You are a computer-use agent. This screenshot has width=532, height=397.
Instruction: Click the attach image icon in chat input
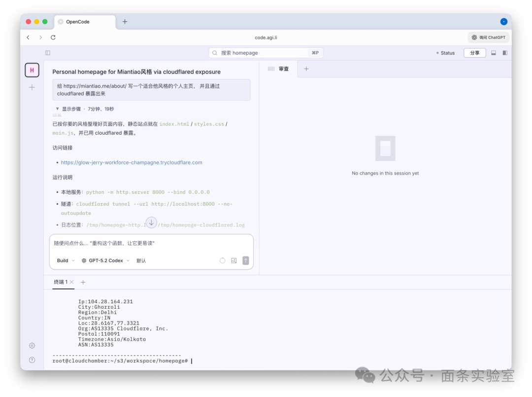point(234,260)
